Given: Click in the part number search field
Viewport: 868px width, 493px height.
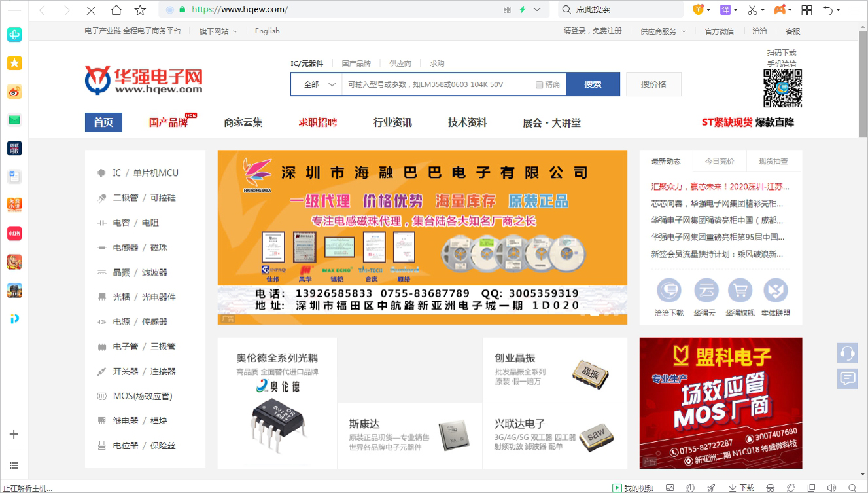Looking at the screenshot, I should [x=438, y=84].
